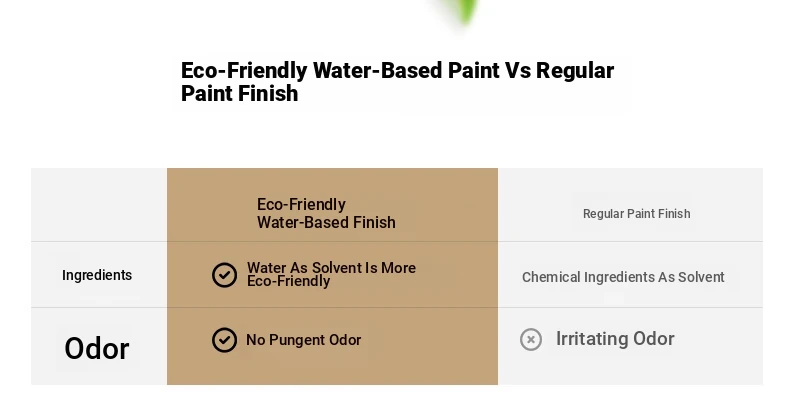Click Chemical Ingredients As Solvent text

click(623, 277)
